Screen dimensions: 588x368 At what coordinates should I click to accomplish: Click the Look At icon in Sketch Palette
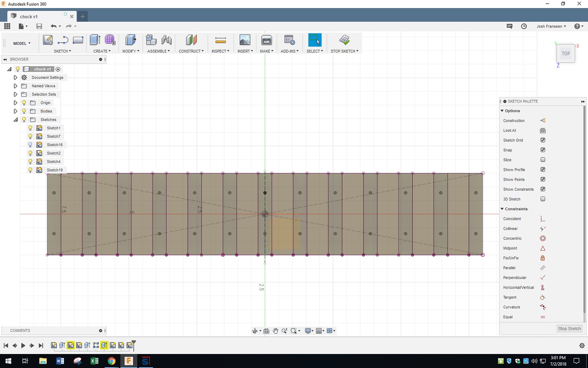click(543, 130)
